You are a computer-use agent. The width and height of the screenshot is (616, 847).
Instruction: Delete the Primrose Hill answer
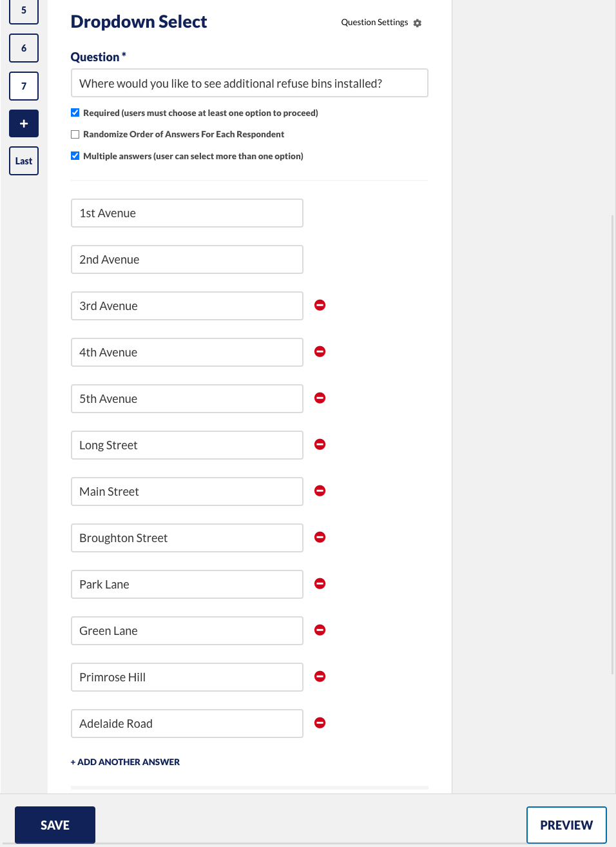pos(320,676)
